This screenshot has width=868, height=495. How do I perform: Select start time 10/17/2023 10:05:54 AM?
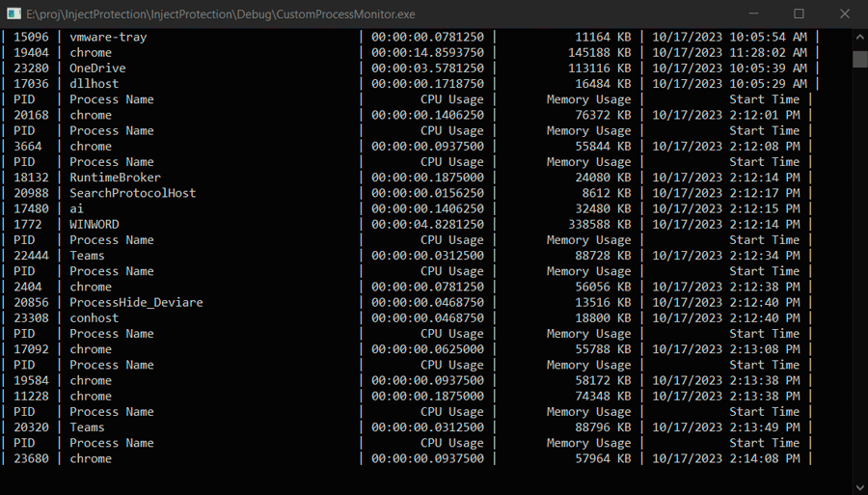click(730, 37)
